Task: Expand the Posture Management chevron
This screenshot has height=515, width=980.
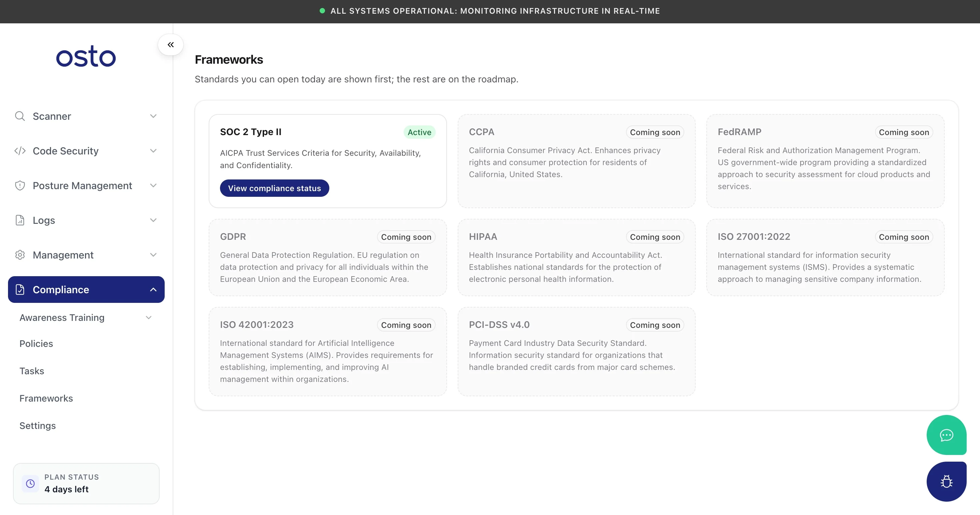Action: [153, 185]
